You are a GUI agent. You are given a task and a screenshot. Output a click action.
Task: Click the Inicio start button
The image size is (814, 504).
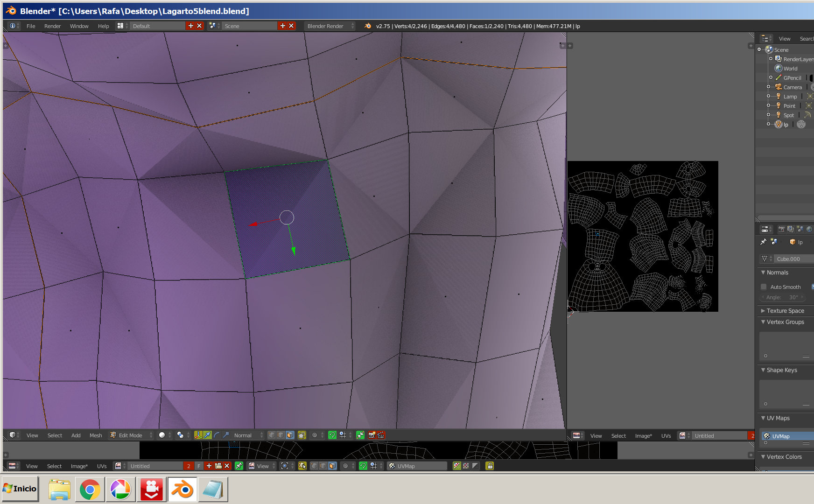click(20, 489)
